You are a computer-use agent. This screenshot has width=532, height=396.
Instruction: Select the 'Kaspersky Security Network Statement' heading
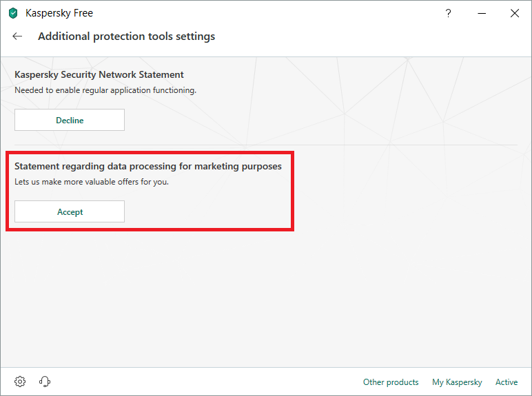click(x=99, y=74)
